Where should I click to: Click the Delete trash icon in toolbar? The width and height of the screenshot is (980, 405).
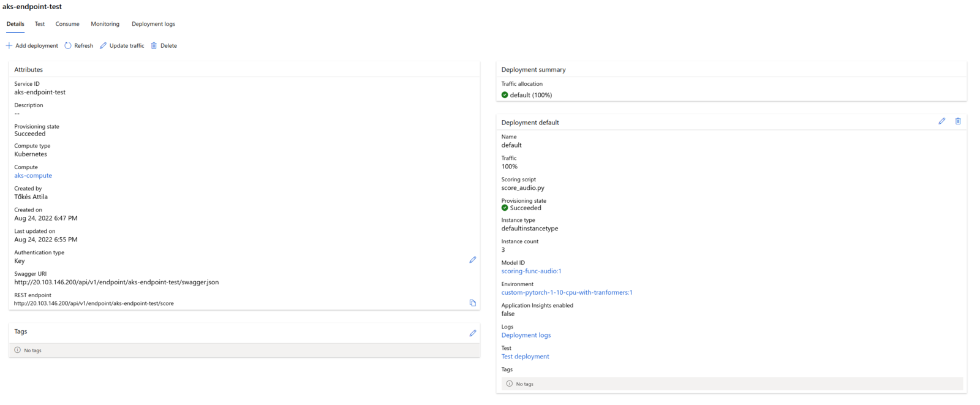154,46
